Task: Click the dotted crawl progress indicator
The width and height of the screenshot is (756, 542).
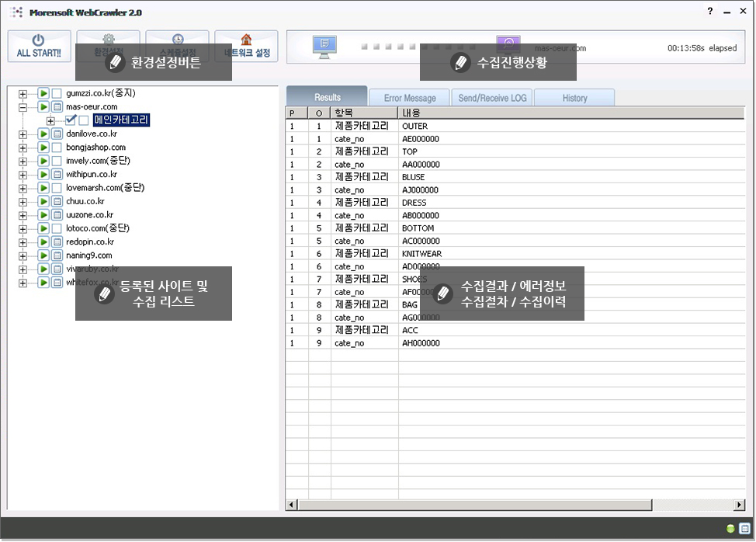Action: (418, 47)
